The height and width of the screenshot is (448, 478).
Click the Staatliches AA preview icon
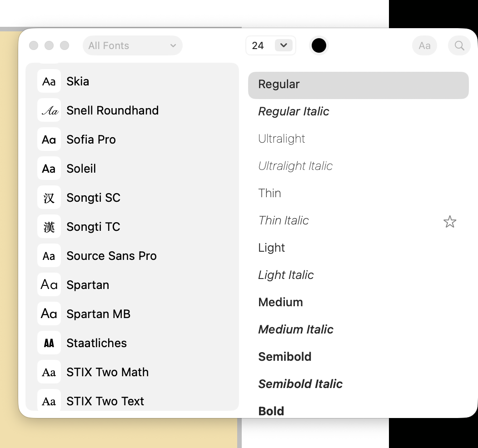49,343
